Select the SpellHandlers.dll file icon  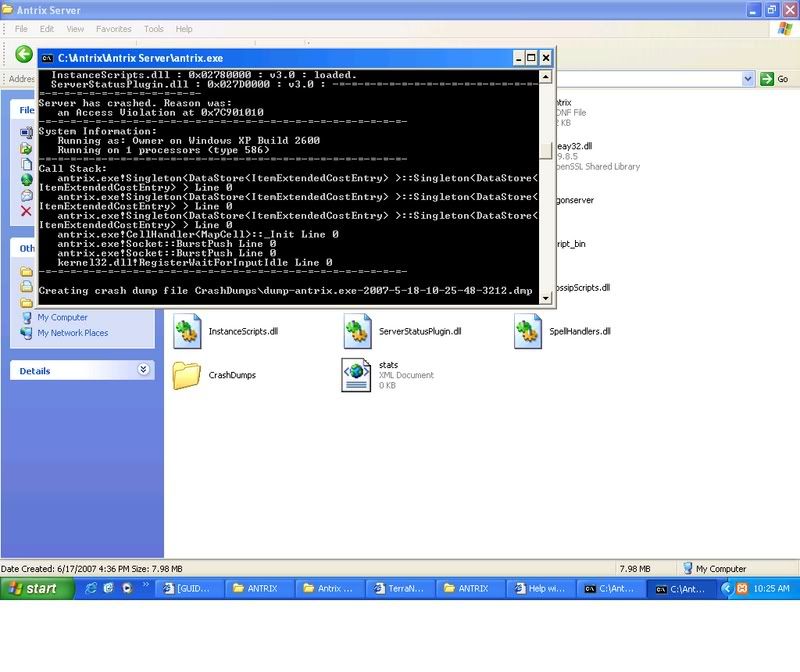[x=528, y=331]
